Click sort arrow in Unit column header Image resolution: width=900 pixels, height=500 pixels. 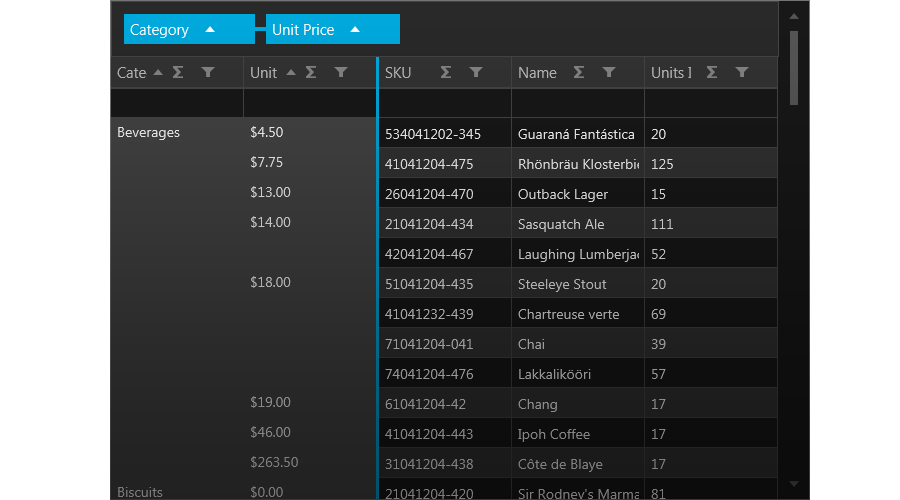(x=291, y=72)
